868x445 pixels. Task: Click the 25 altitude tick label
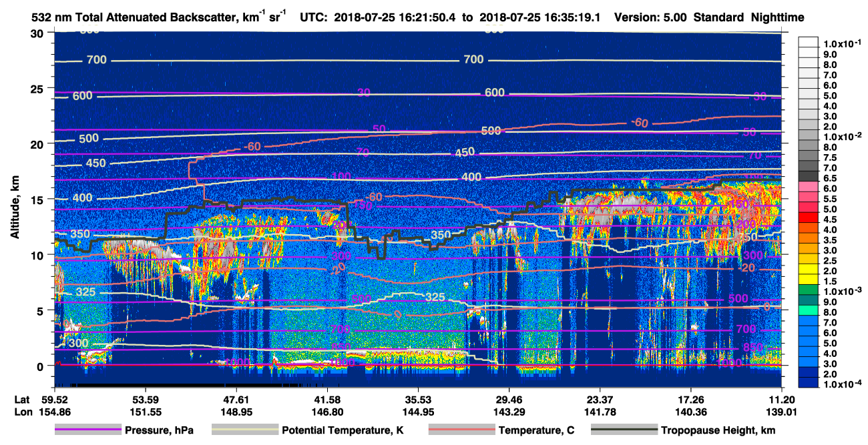[39, 89]
